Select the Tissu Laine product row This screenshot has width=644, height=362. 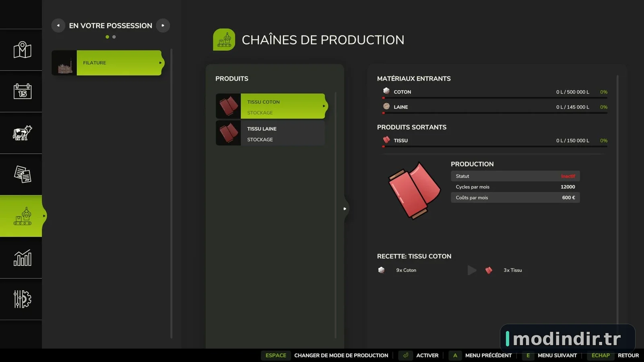click(270, 133)
